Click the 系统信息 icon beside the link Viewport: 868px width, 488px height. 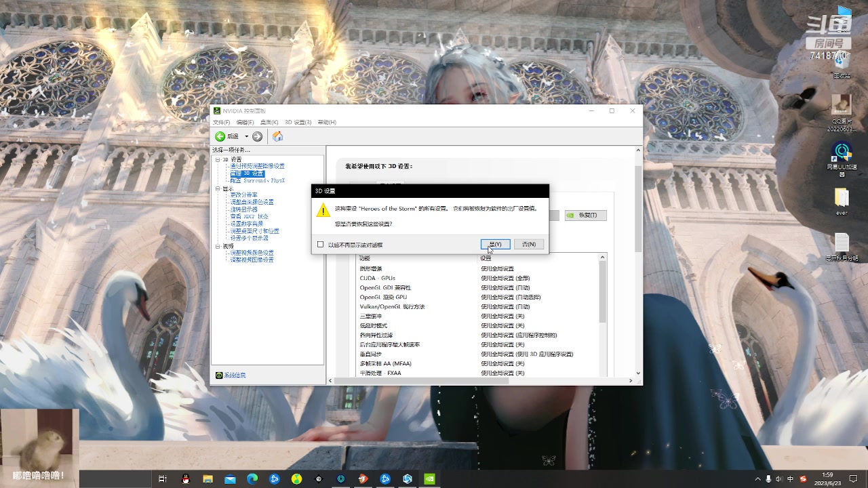[219, 375]
